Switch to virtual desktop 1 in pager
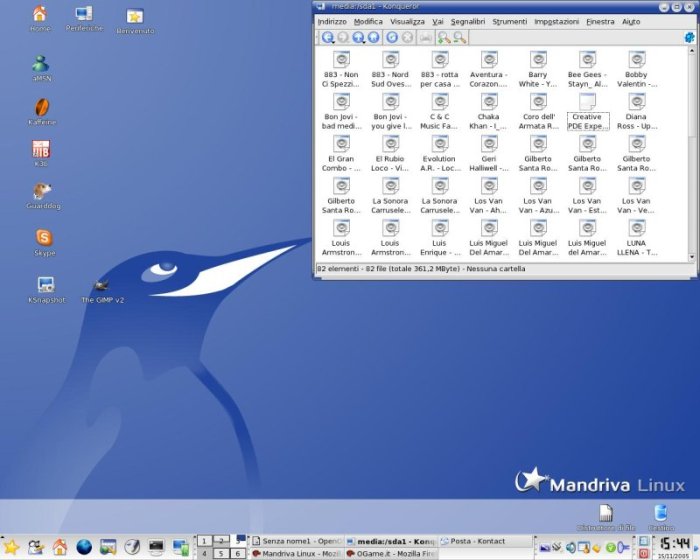The image size is (700, 560). (205, 540)
